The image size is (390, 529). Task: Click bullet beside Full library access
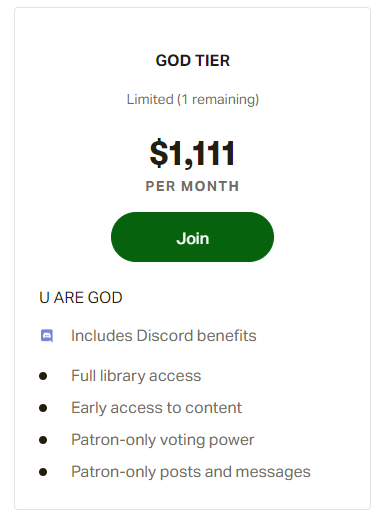43,376
